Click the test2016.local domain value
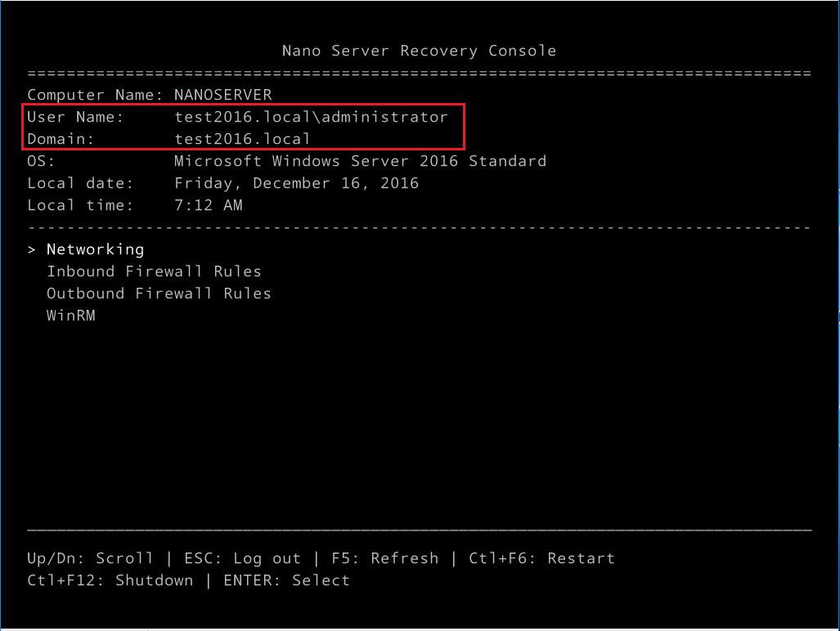This screenshot has width=840, height=631. coord(242,139)
